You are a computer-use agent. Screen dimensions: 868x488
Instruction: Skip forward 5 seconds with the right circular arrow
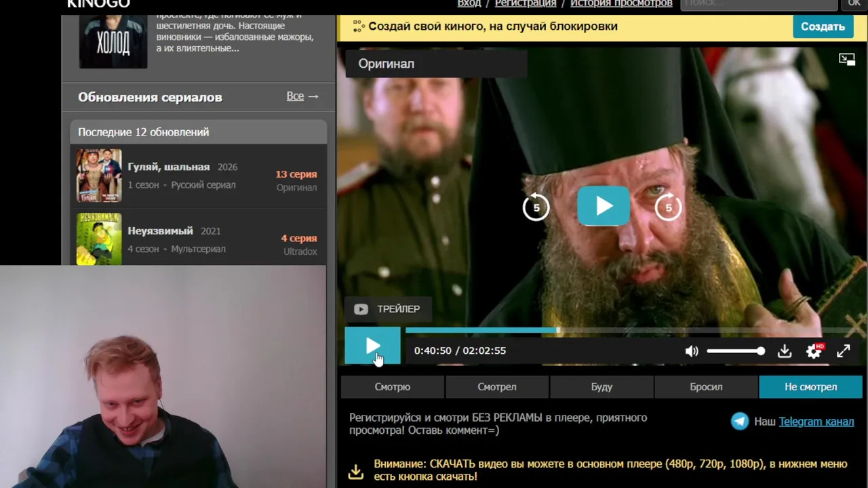[669, 207]
